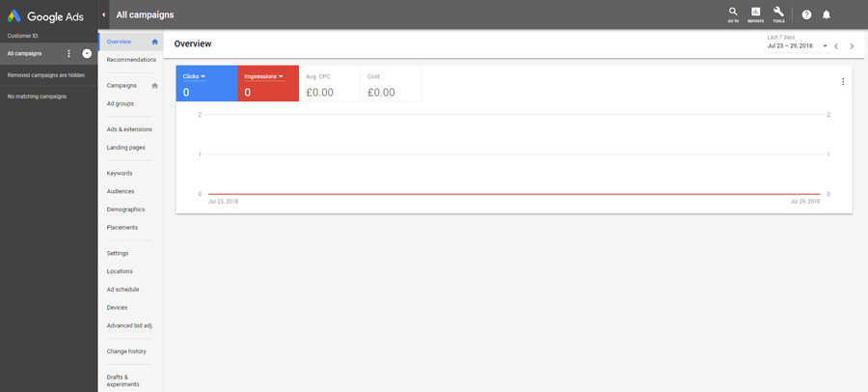Click the 'Removed campaigns are hidden' text

(46, 75)
